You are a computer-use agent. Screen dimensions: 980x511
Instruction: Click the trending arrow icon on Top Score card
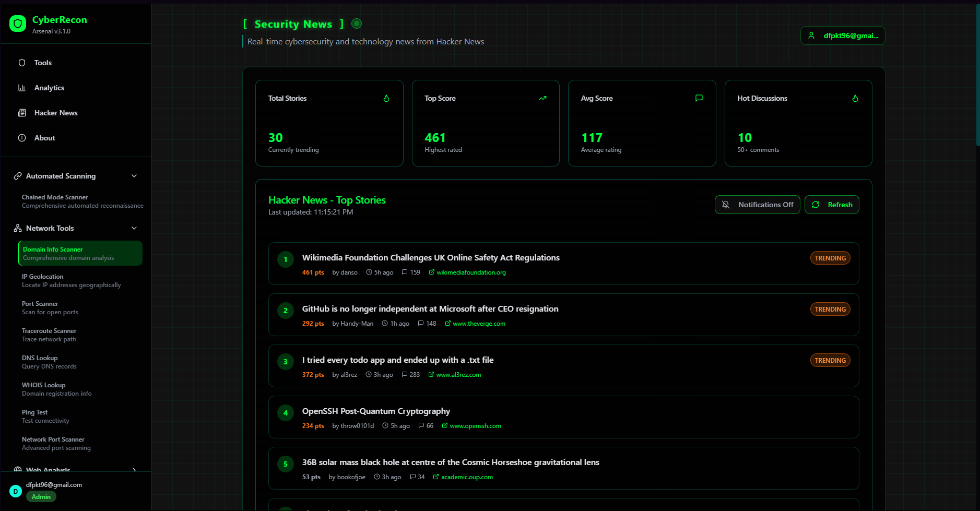(x=542, y=98)
